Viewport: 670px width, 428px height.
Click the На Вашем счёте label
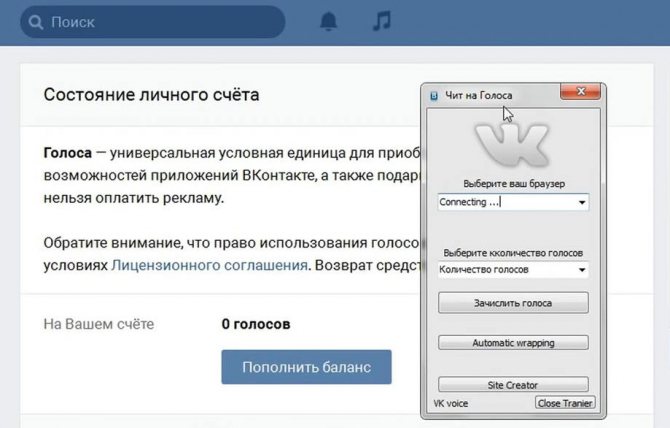pos(99,324)
